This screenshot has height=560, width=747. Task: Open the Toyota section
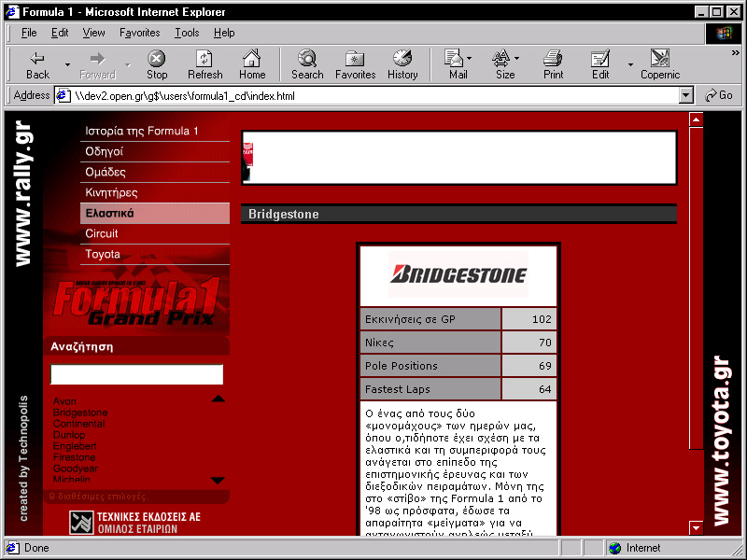[x=155, y=254]
